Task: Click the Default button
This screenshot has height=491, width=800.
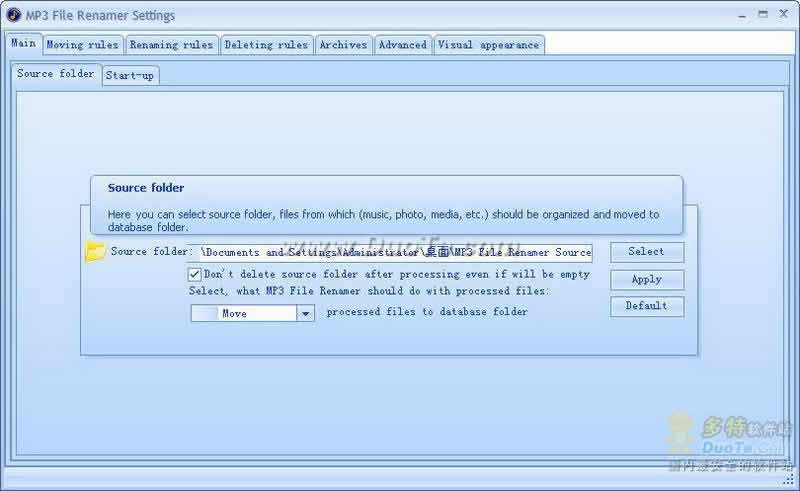Action: pos(646,306)
